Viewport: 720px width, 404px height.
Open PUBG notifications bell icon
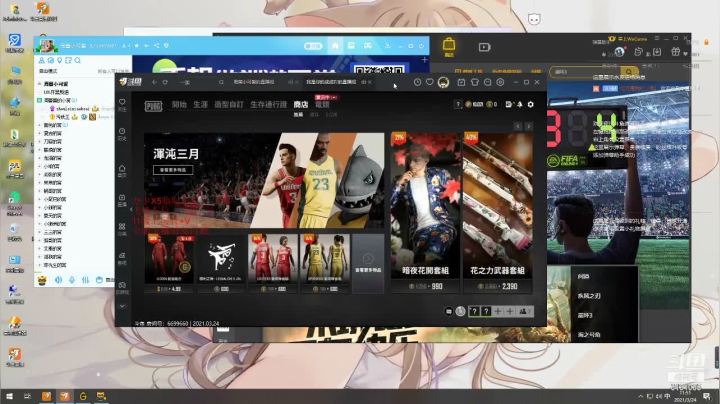[520, 105]
